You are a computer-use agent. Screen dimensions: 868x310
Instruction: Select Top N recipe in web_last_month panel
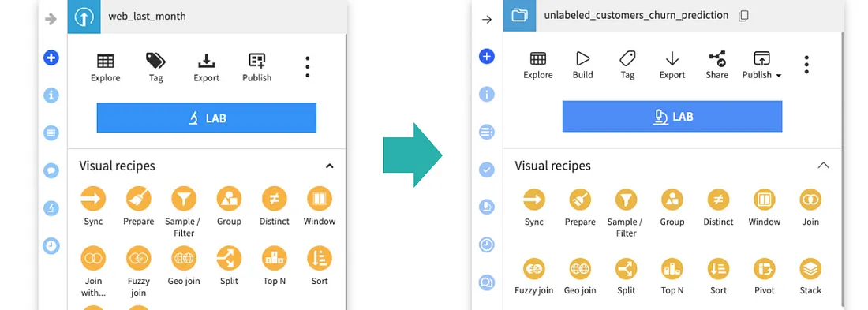click(x=274, y=259)
